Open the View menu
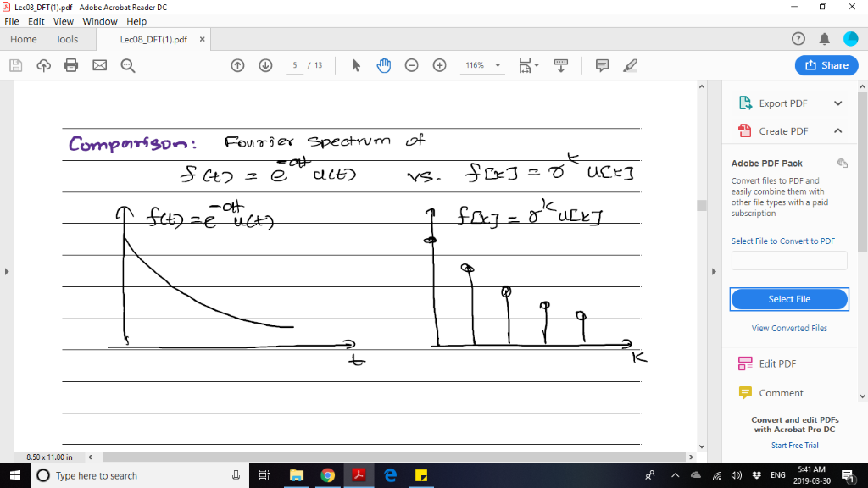The image size is (868, 488). (64, 21)
